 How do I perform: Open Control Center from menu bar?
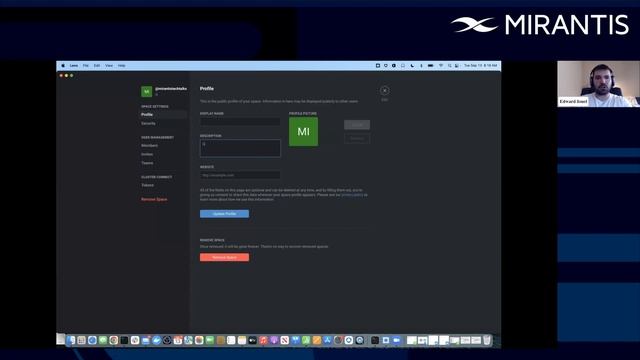(x=457, y=66)
